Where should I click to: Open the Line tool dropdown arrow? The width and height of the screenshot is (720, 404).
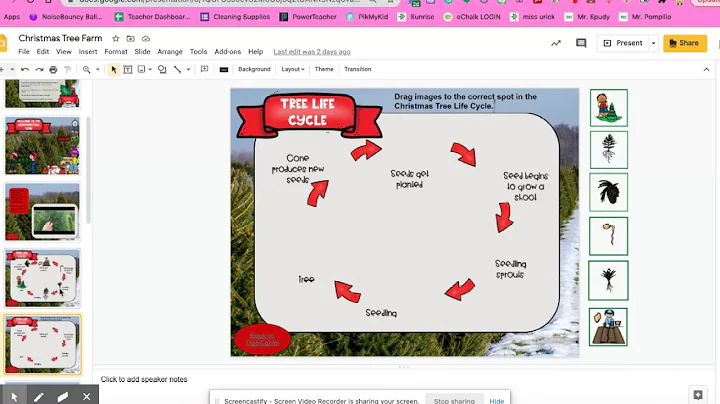(x=188, y=69)
